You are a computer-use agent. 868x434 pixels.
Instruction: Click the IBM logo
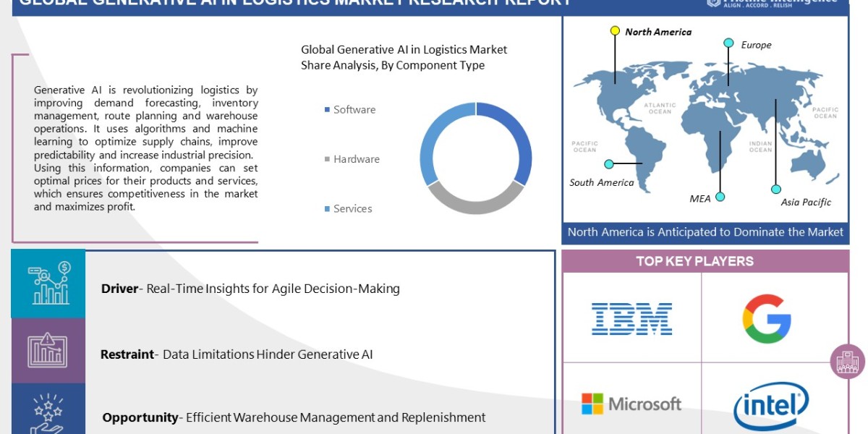631,319
